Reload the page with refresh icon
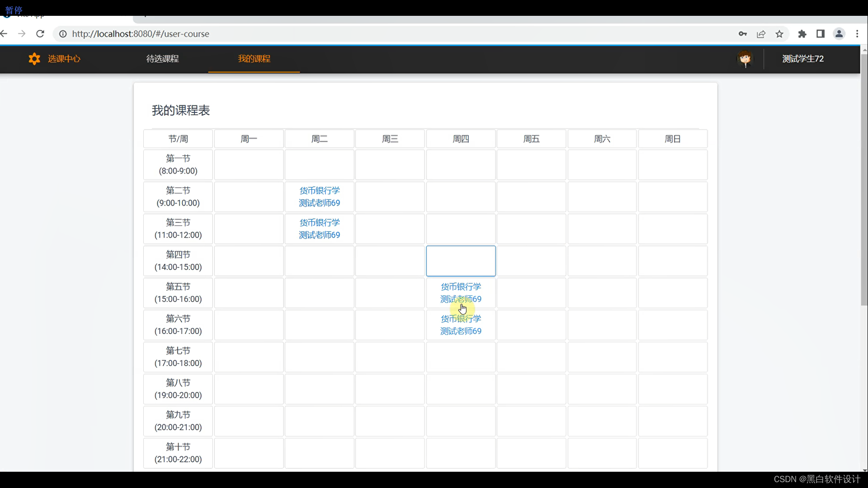Viewport: 868px width, 488px height. point(40,34)
